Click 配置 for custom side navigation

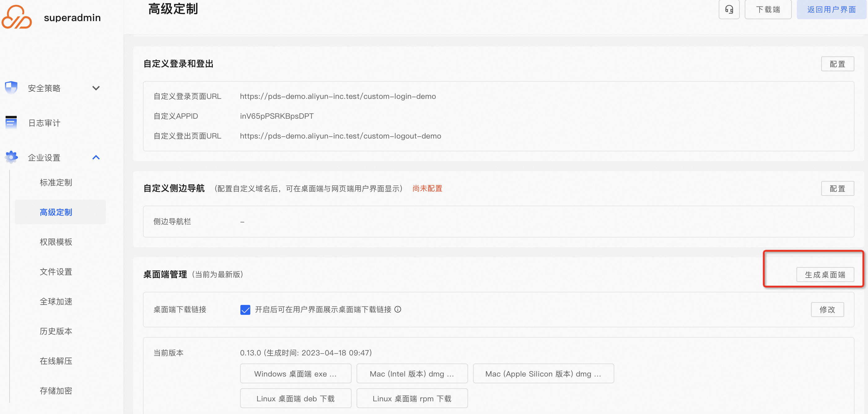837,188
